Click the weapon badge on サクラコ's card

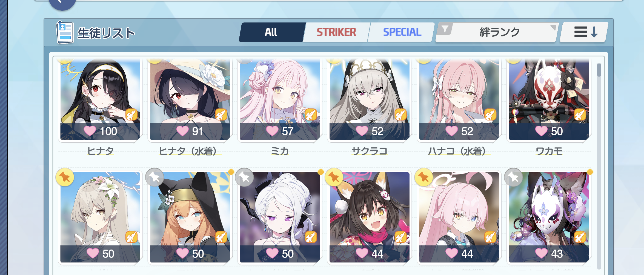(x=400, y=114)
